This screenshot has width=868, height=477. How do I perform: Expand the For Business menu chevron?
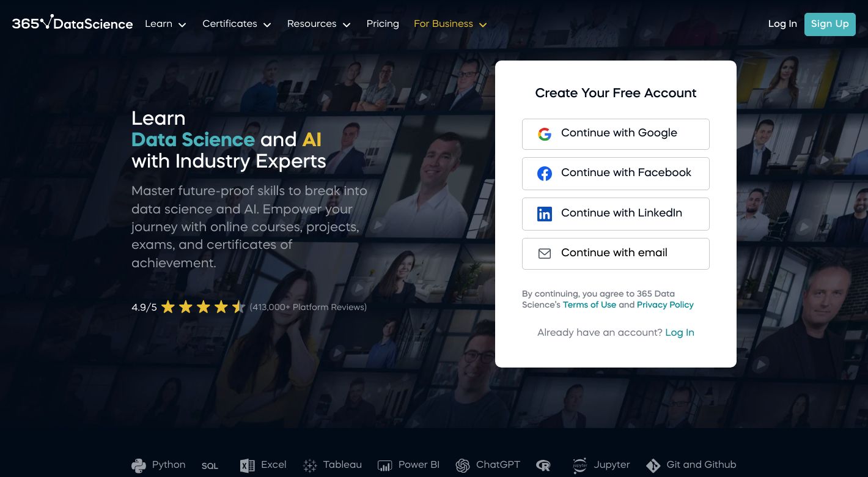pos(483,25)
